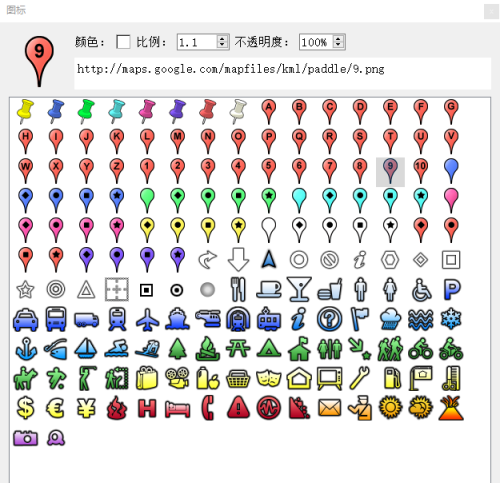500x483 pixels.
Task: Select the purple webcam icon
Action: point(56,437)
